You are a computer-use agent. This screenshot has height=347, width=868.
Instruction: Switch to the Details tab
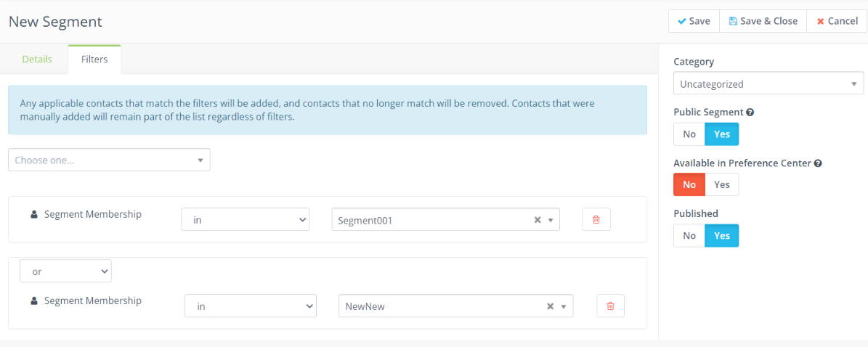click(x=37, y=60)
